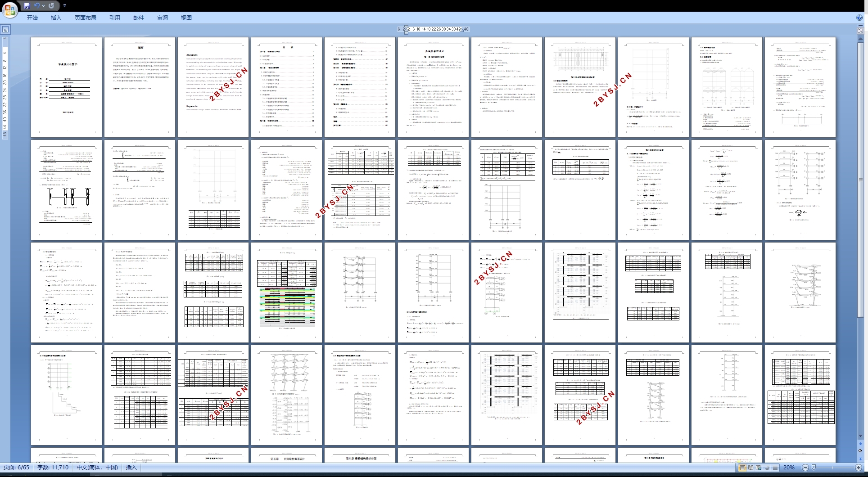Click the zoom slider 100% center mark

(x=832, y=468)
